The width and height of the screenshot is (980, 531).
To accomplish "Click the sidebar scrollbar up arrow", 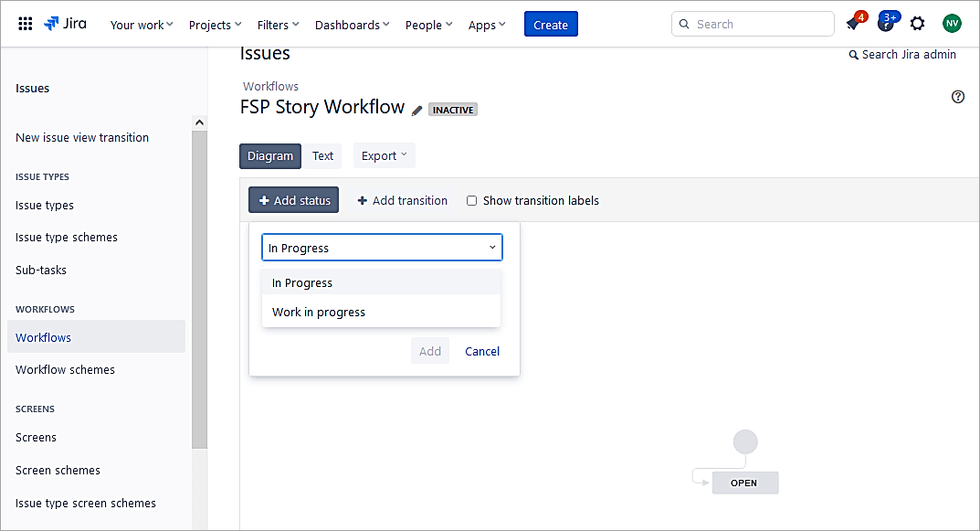I will [199, 123].
